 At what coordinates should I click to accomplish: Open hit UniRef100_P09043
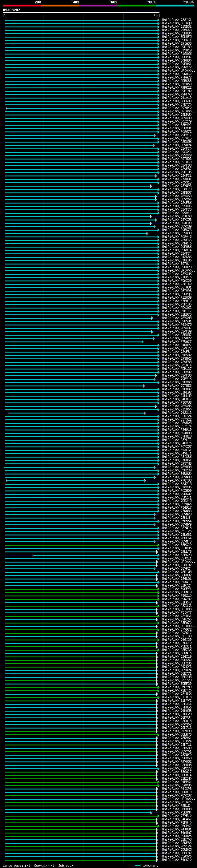click(176, 236)
